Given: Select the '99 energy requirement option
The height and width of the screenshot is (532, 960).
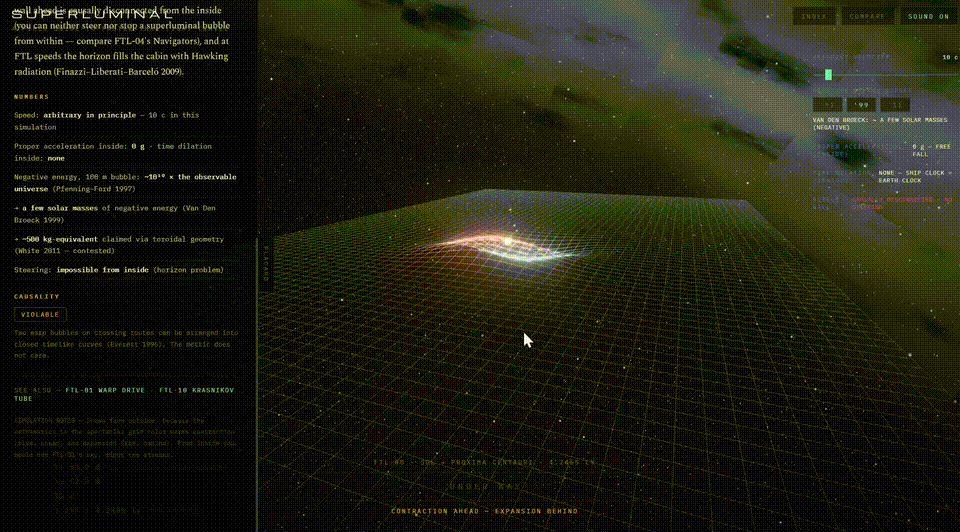Looking at the screenshot, I should click(x=861, y=105).
